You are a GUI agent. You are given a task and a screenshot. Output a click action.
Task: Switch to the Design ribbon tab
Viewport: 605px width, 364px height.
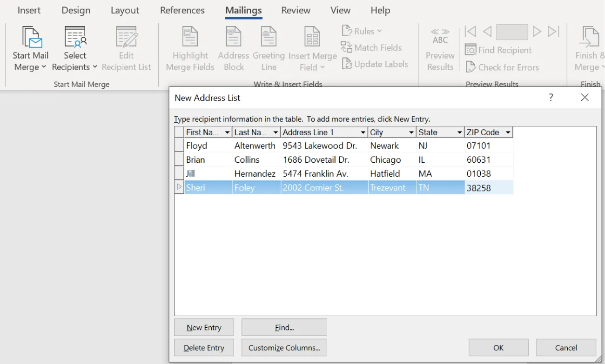[75, 10]
